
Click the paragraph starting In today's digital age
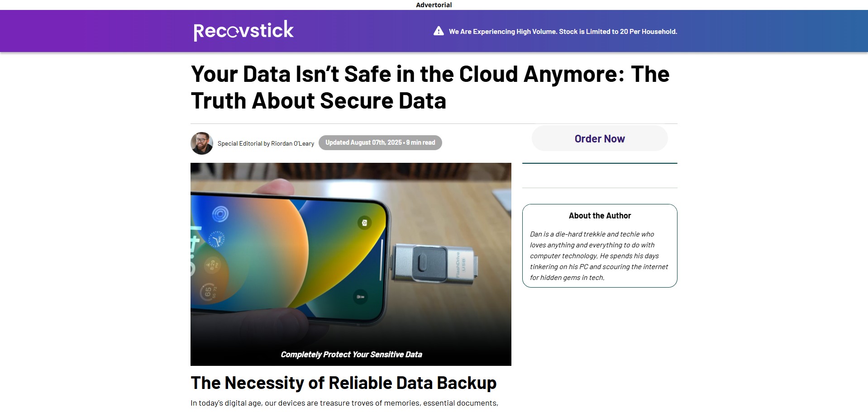coord(344,403)
